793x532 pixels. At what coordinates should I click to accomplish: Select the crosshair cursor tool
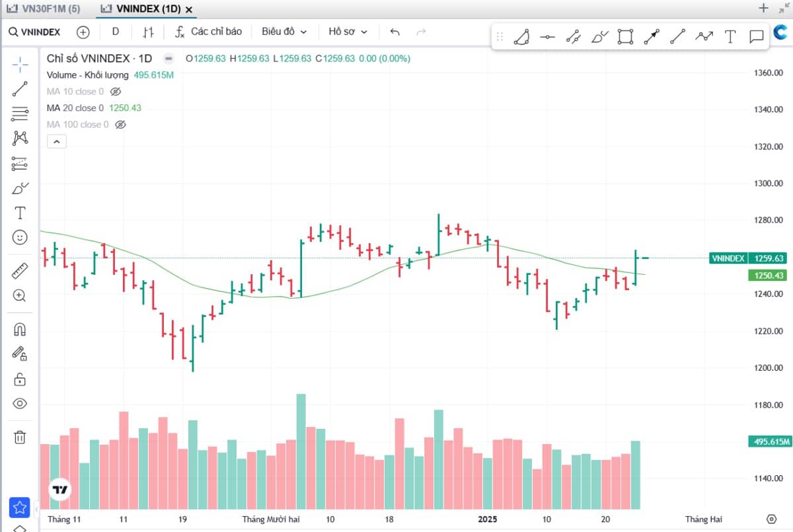click(x=20, y=64)
